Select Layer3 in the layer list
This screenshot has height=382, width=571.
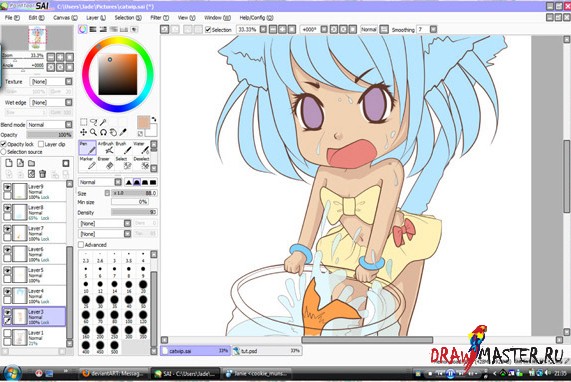34,317
